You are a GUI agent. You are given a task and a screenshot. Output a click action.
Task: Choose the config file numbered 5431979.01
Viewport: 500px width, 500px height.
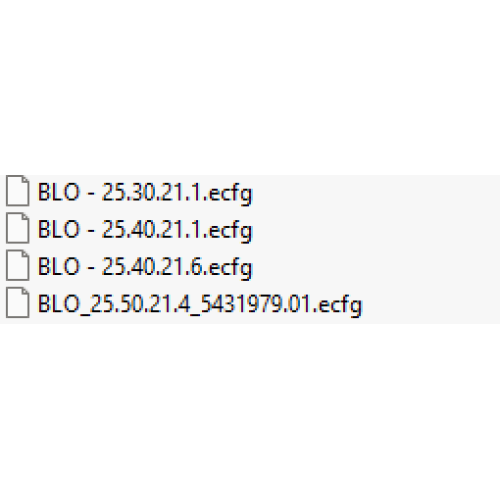click(200, 305)
